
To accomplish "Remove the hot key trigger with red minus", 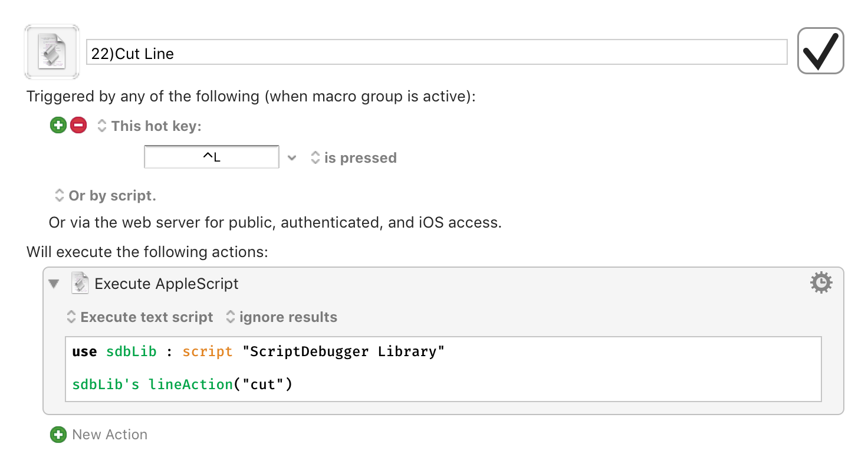I will (x=78, y=126).
